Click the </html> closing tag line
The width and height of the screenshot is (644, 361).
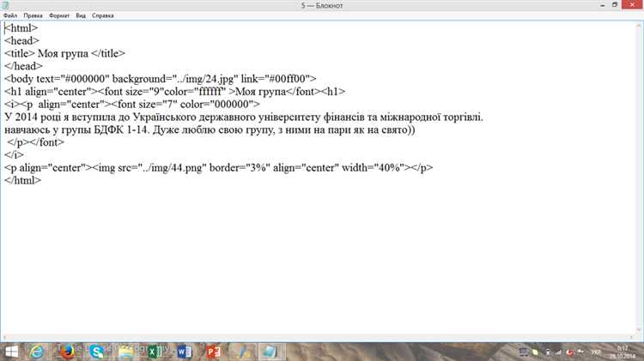[22, 180]
